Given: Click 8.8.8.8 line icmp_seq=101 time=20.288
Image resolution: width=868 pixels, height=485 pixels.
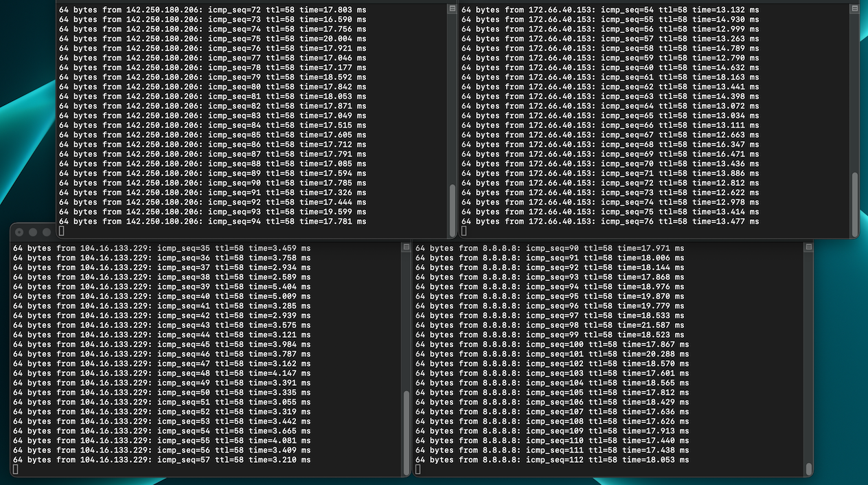Looking at the screenshot, I should [552, 354].
